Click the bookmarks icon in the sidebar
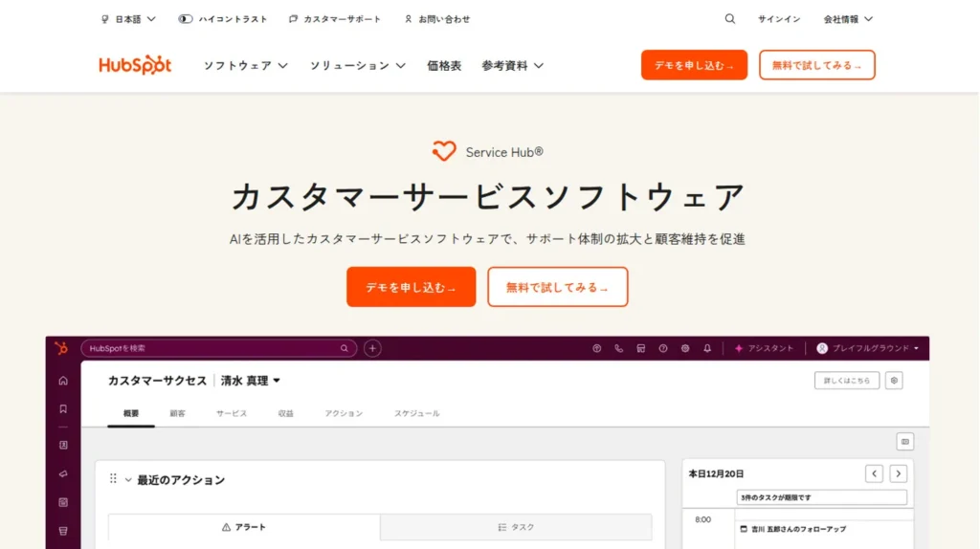Screen dimensions: 980x549 point(63,409)
